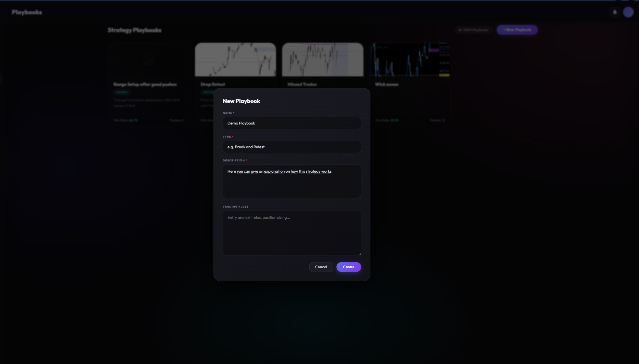
Task: Select the Drop Retest card title
Action: pos(213,84)
